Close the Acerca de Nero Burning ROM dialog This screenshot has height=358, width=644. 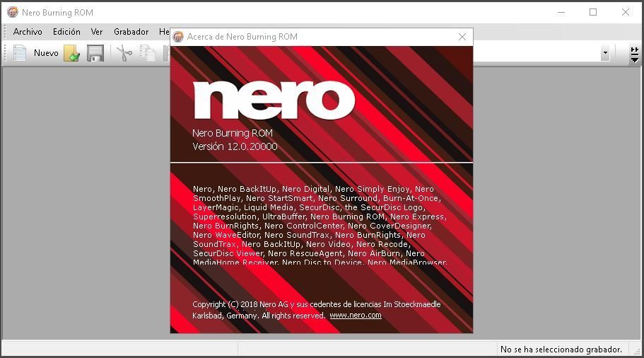(462, 37)
